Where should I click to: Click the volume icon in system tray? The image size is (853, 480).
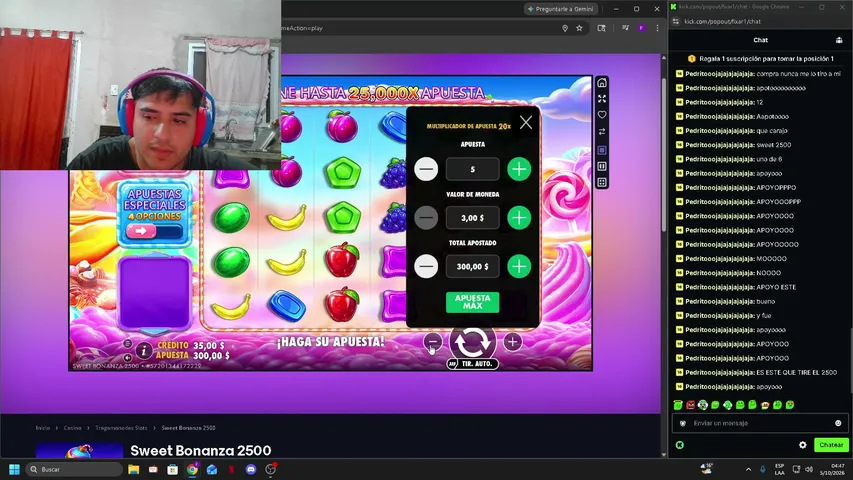(809, 469)
